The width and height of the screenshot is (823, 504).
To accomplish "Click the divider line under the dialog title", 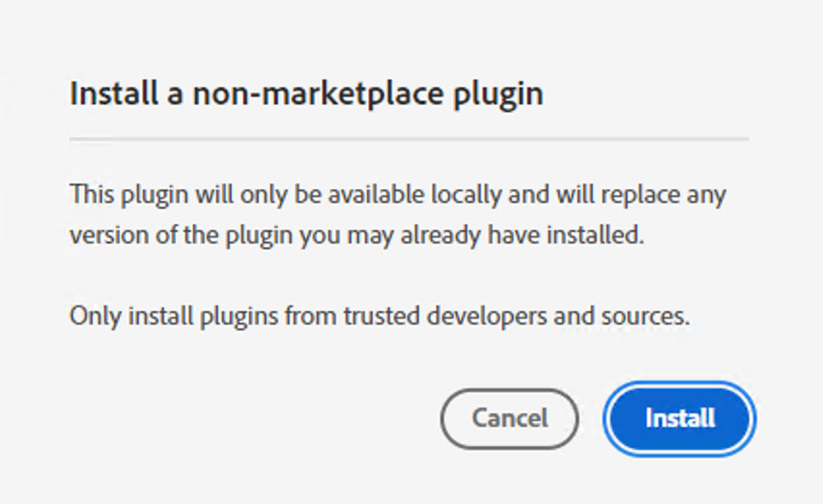I will coord(409,139).
